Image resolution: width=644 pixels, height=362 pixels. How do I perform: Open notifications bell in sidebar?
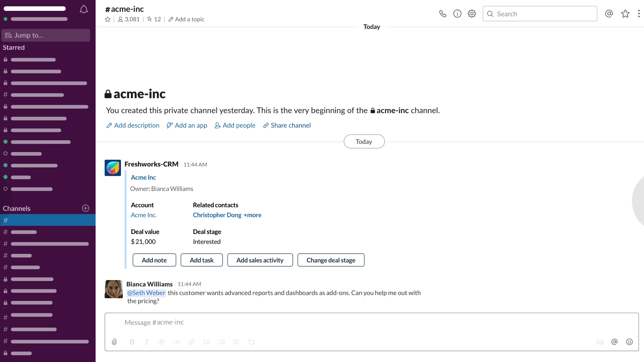click(x=84, y=9)
